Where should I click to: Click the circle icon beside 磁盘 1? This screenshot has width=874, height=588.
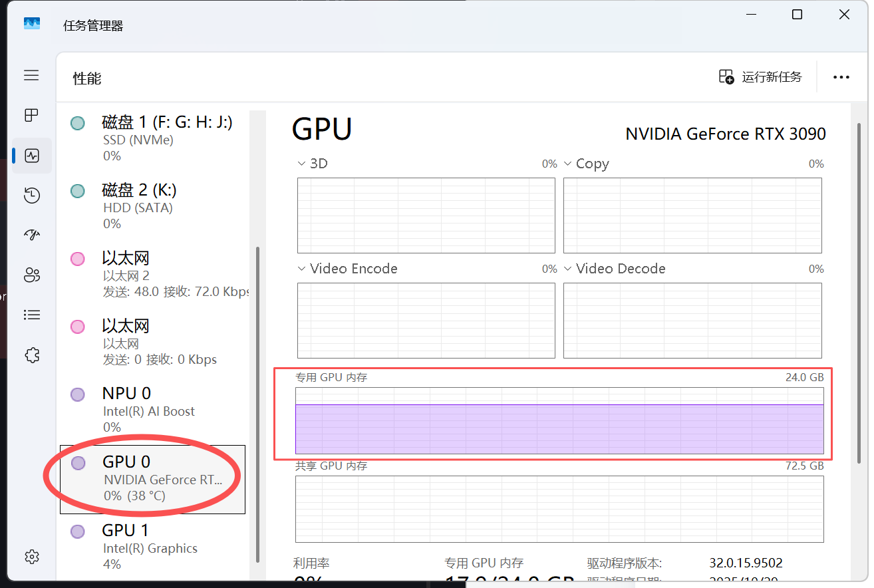click(x=78, y=123)
